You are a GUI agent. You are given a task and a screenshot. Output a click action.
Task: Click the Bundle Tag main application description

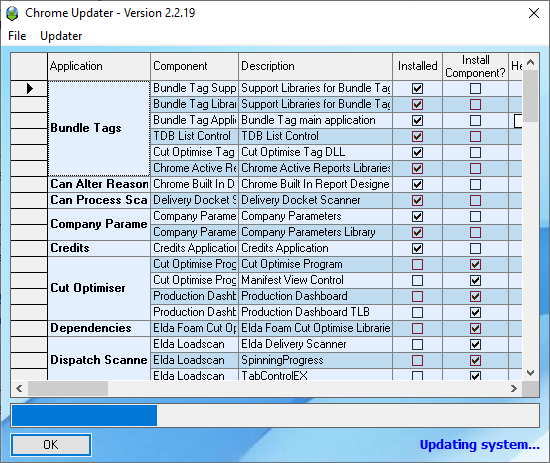click(315, 120)
